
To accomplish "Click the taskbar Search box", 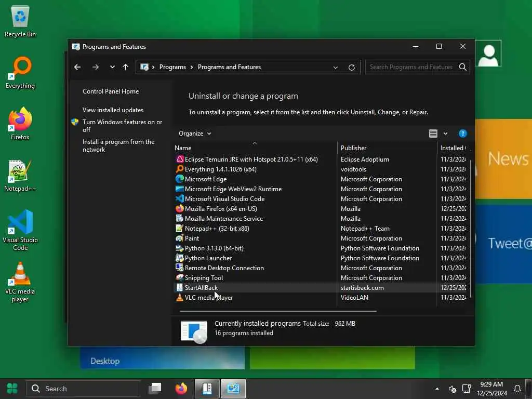I will tap(84, 389).
